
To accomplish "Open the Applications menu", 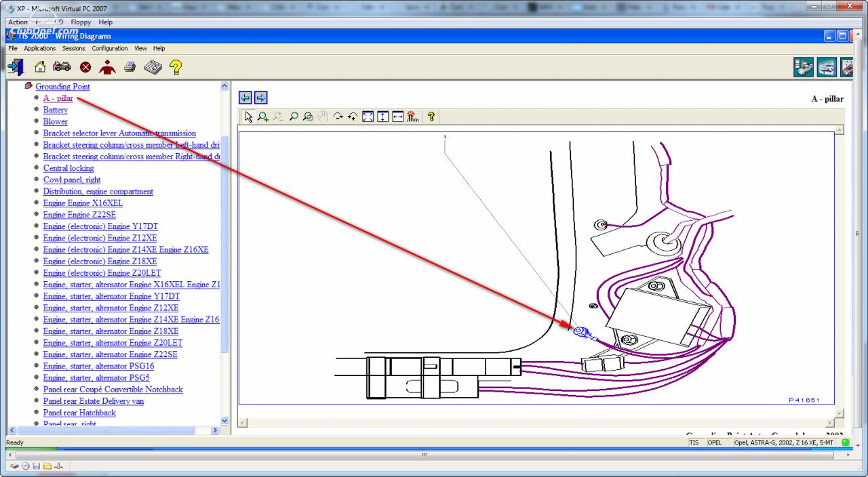I will tap(40, 49).
